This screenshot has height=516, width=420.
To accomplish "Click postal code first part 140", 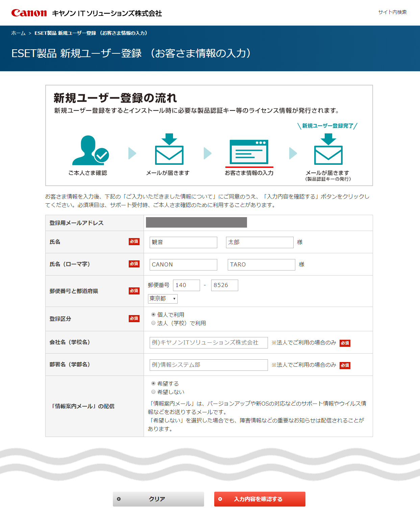I will click(187, 285).
